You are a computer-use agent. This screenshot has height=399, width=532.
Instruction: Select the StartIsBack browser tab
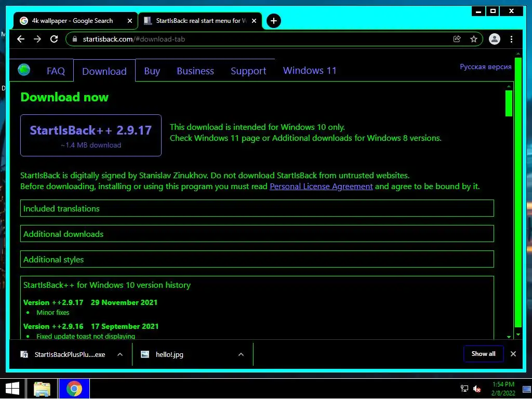[x=200, y=21]
